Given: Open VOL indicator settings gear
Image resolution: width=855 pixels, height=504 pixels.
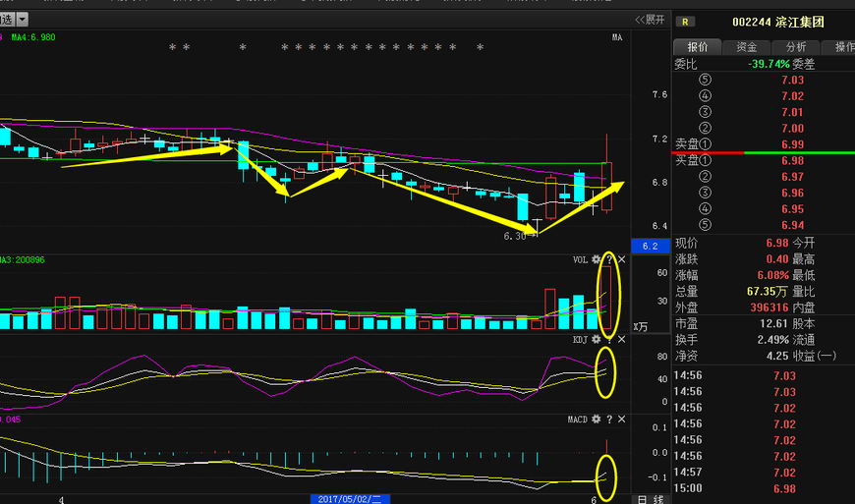Looking at the screenshot, I should (x=597, y=260).
